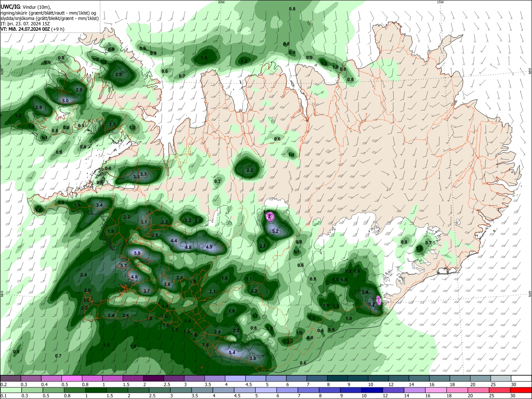Click the 3.6 rainfall value on the map

coord(167,284)
